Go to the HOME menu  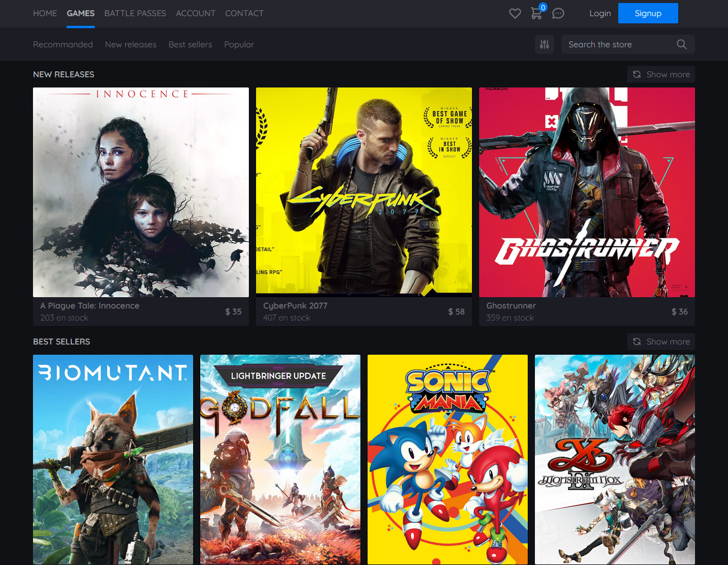(x=45, y=13)
